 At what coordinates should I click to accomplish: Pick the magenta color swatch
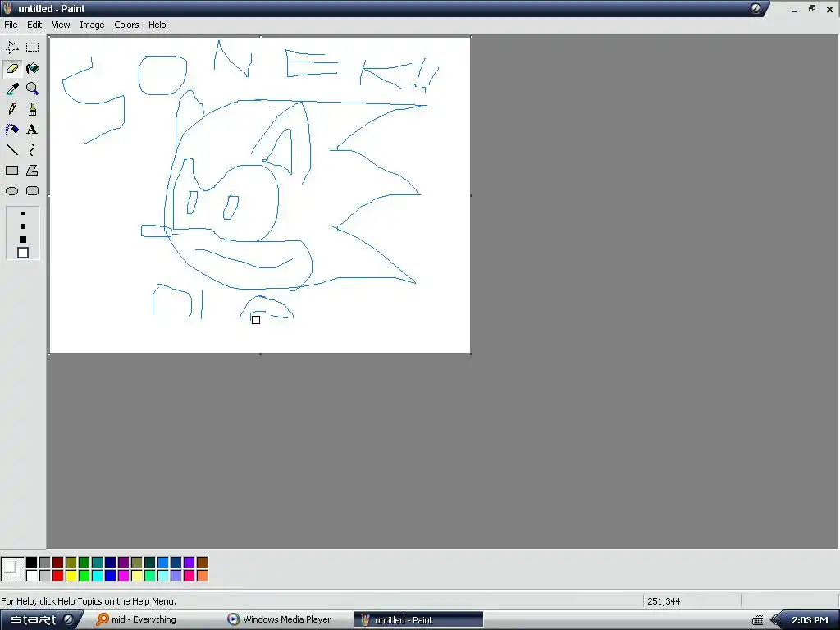pyautogui.click(x=123, y=575)
